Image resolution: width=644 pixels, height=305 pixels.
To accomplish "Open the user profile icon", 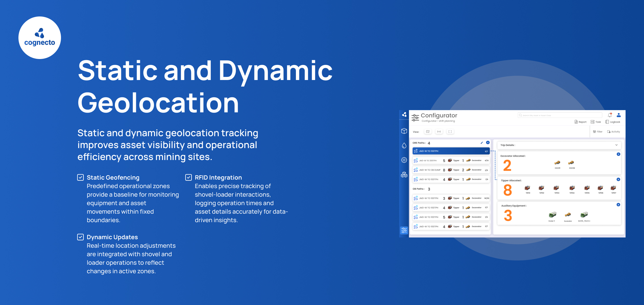I will [x=619, y=115].
